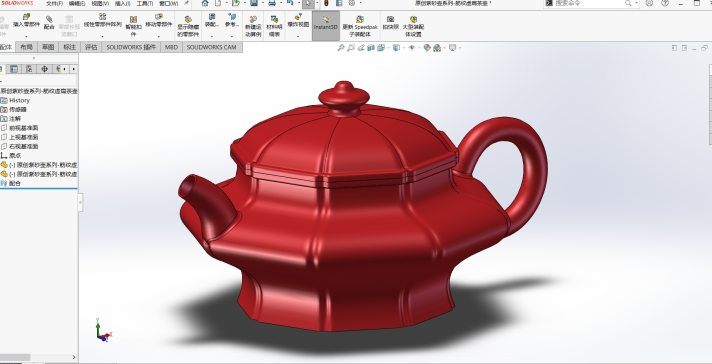Image resolution: width=712 pixels, height=364 pixels.
Task: Open PropertyManager panel tab
Action: (14, 69)
